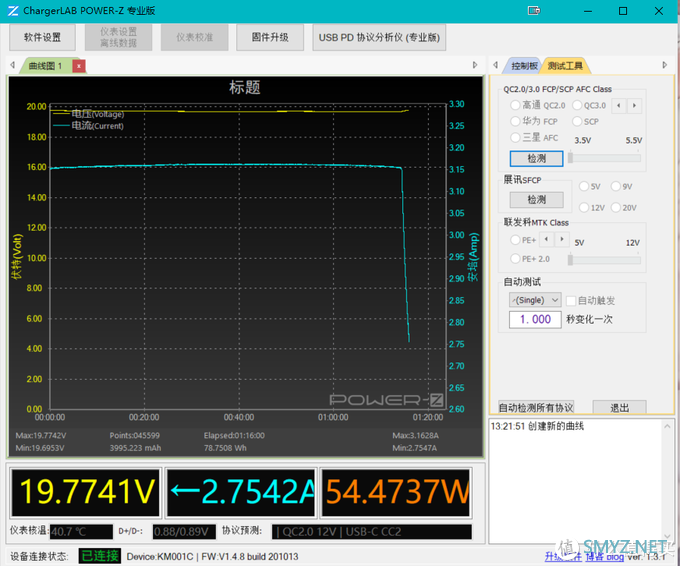Click the 78.7508 Wh energy value
This screenshot has width=680, height=566.
225,448
